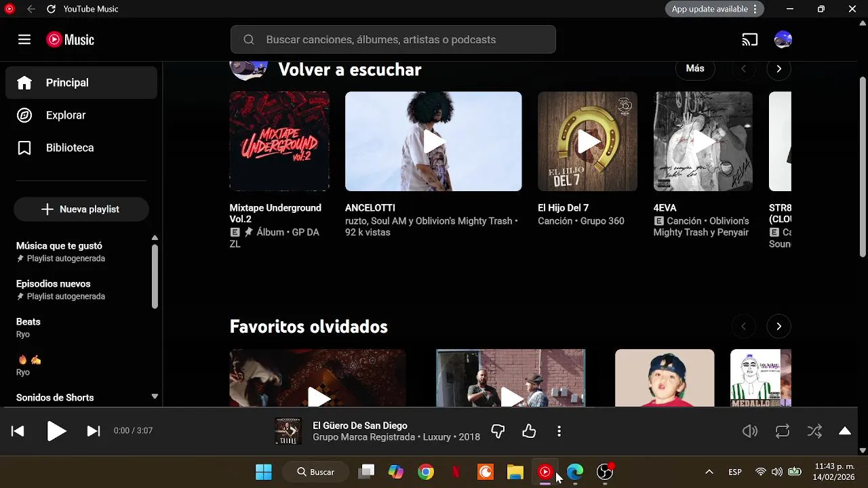Play the second Favoritos olvidados video
Viewport: 868px width, 488px height.
tap(511, 378)
